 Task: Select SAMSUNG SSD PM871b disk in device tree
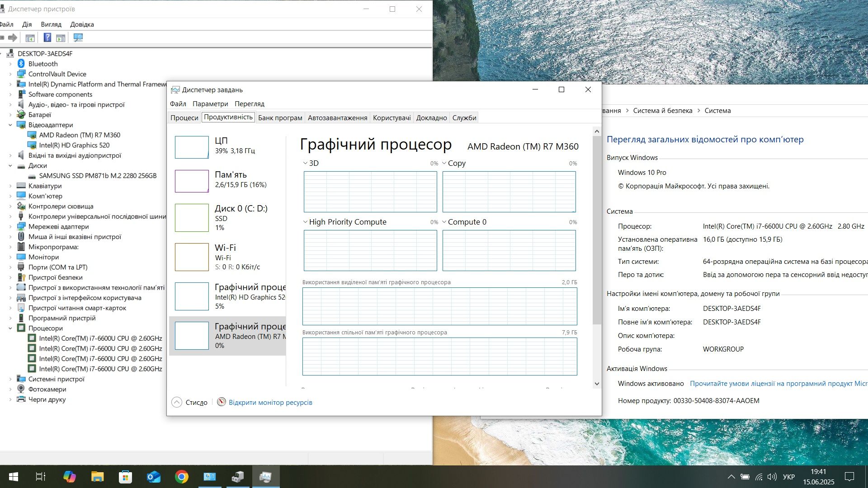[98, 176]
